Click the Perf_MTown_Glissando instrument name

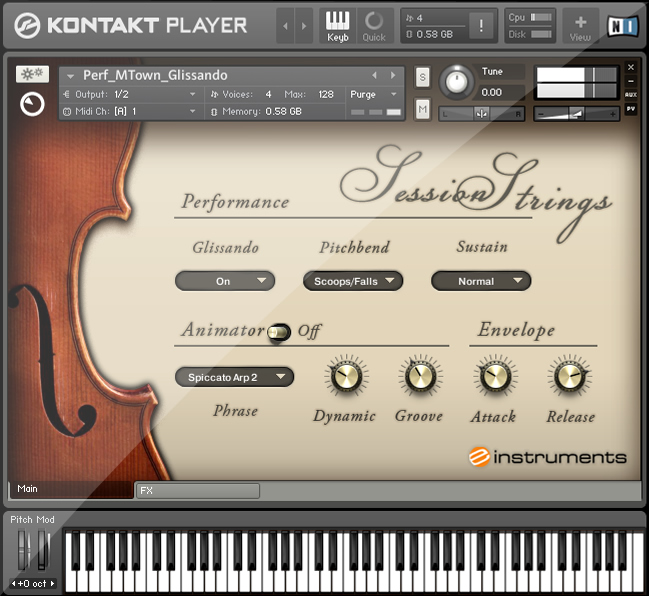[155, 75]
